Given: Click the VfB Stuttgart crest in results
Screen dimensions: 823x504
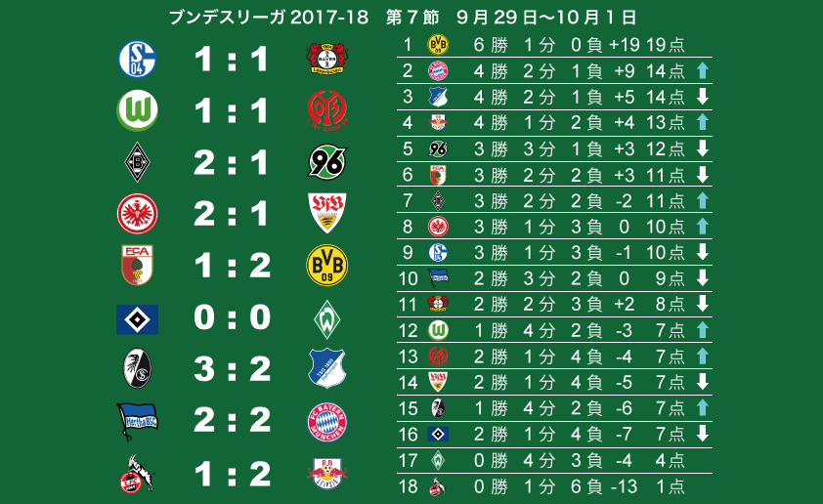Looking at the screenshot, I should [327, 213].
